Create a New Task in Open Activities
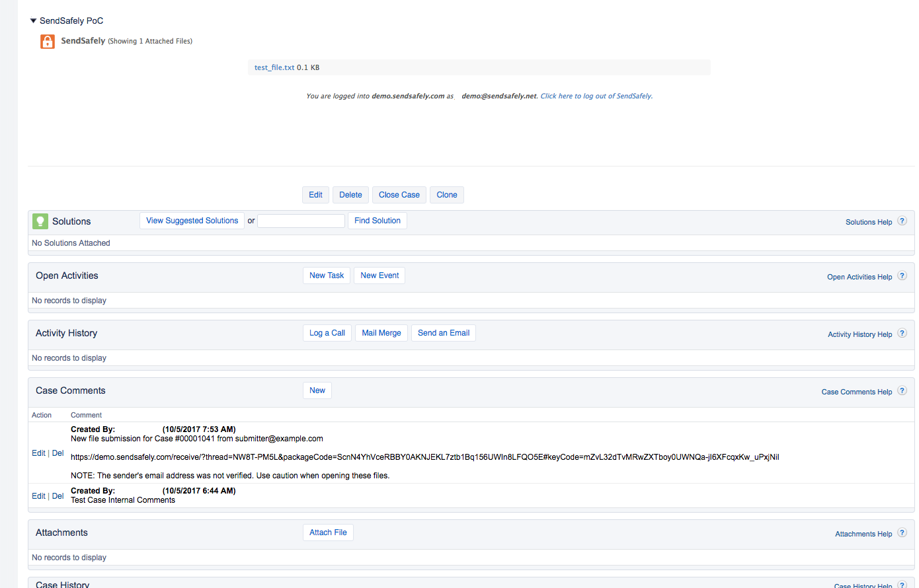 [x=327, y=276]
